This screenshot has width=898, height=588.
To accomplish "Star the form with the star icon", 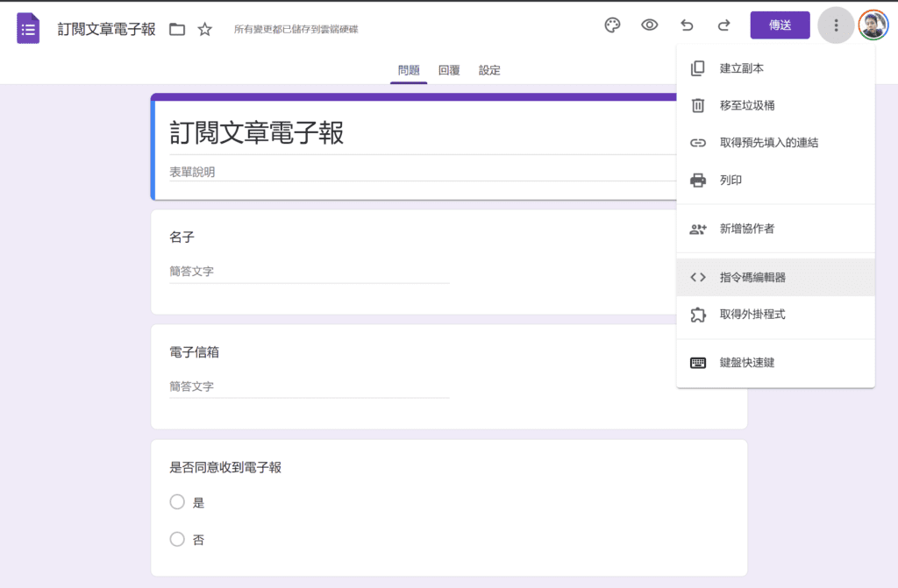I will pyautogui.click(x=204, y=29).
